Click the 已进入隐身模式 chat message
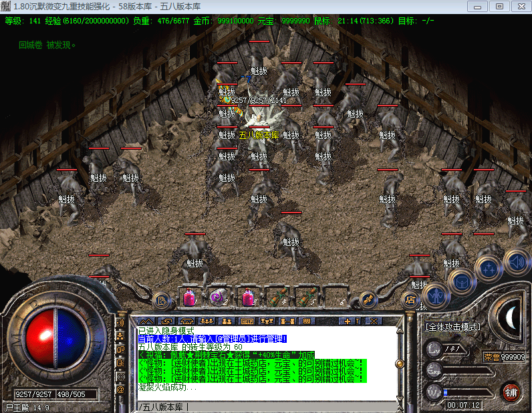 166,331
